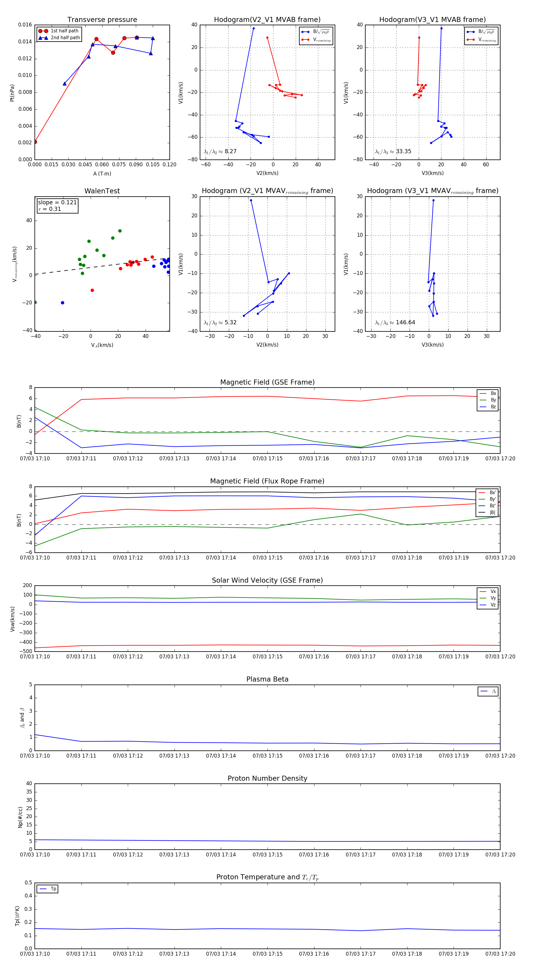Click the Vx entry in velocity legend

point(488,592)
